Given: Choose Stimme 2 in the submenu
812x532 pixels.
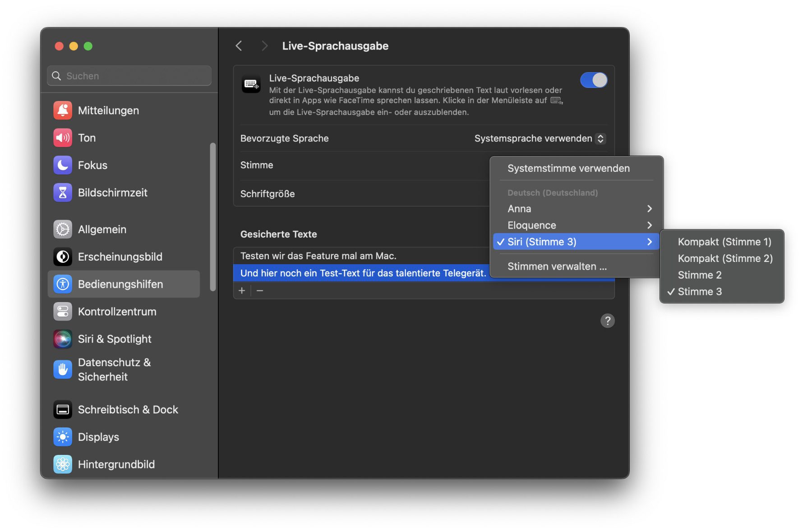Looking at the screenshot, I should [699, 275].
